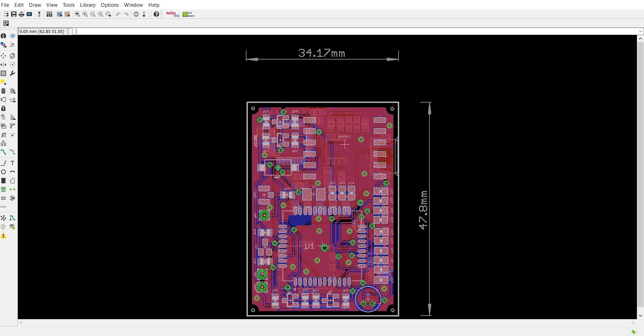Click the Zoom out icon

(92, 14)
